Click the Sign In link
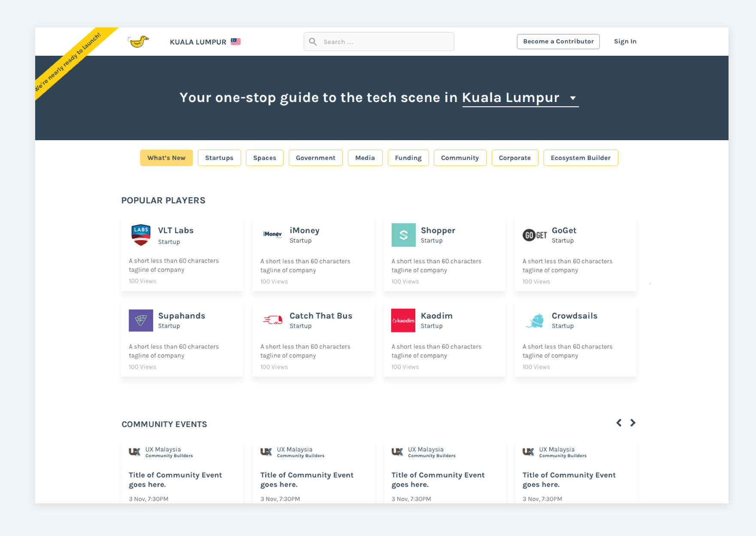 pyautogui.click(x=625, y=42)
